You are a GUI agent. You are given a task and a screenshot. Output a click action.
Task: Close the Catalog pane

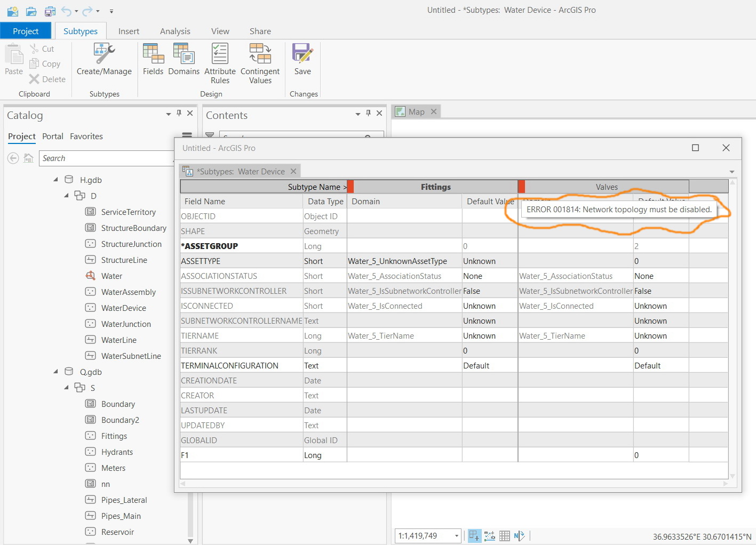(x=189, y=113)
